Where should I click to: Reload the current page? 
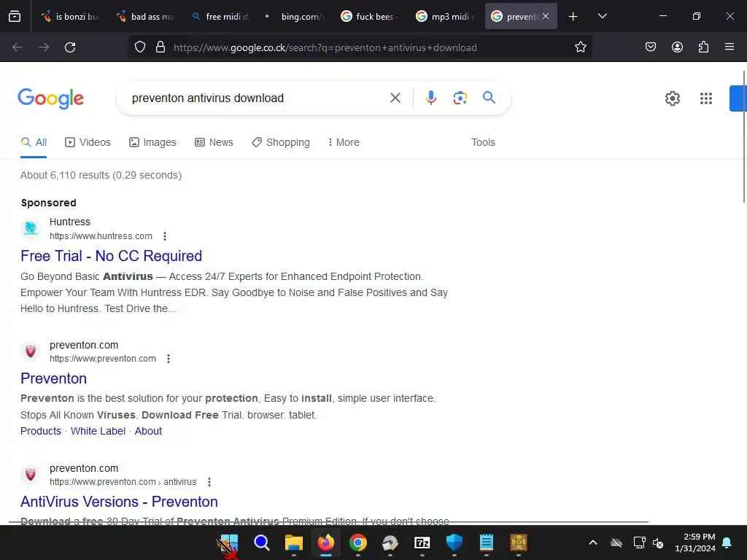70,47
